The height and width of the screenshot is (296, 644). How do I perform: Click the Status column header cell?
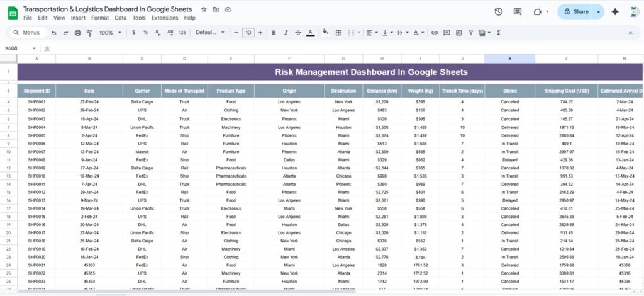509,91
